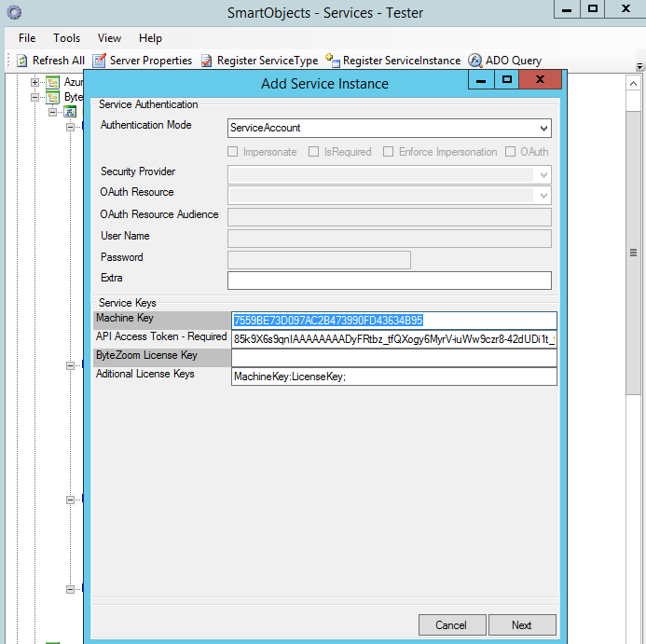Image resolution: width=646 pixels, height=644 pixels.
Task: Open the Help menu
Action: point(150,38)
